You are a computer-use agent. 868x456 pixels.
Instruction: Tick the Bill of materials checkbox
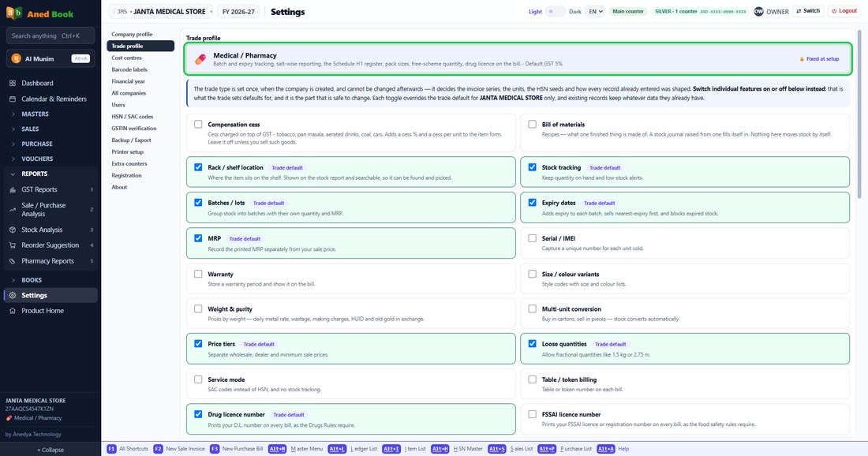pos(532,125)
